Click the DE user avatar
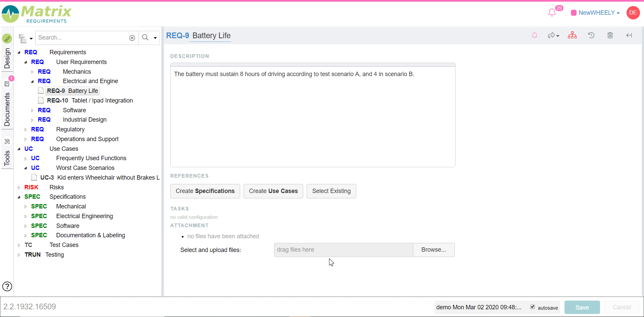Screen dimensions: 644x317 coord(633,13)
